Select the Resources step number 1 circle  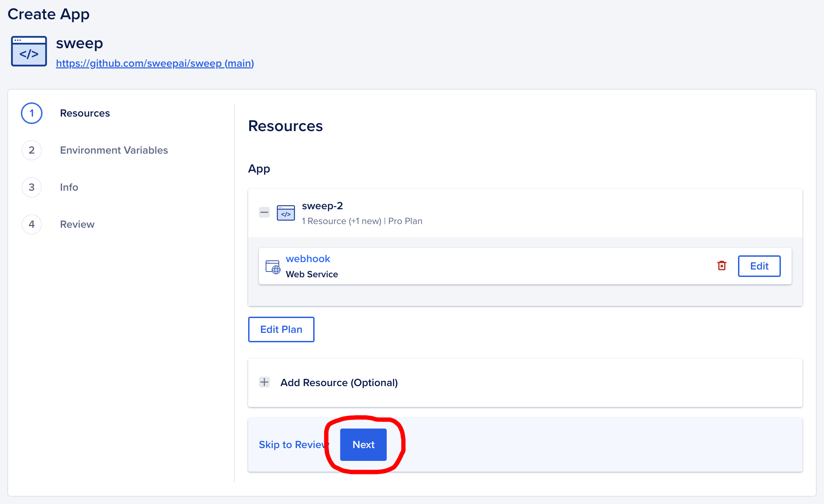click(x=32, y=113)
